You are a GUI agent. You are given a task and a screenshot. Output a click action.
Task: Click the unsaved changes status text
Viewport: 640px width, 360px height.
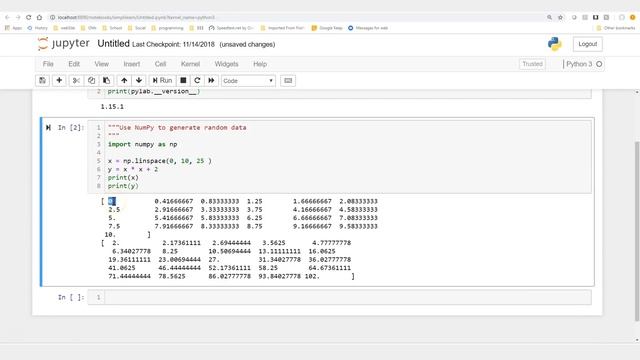pos(247,44)
